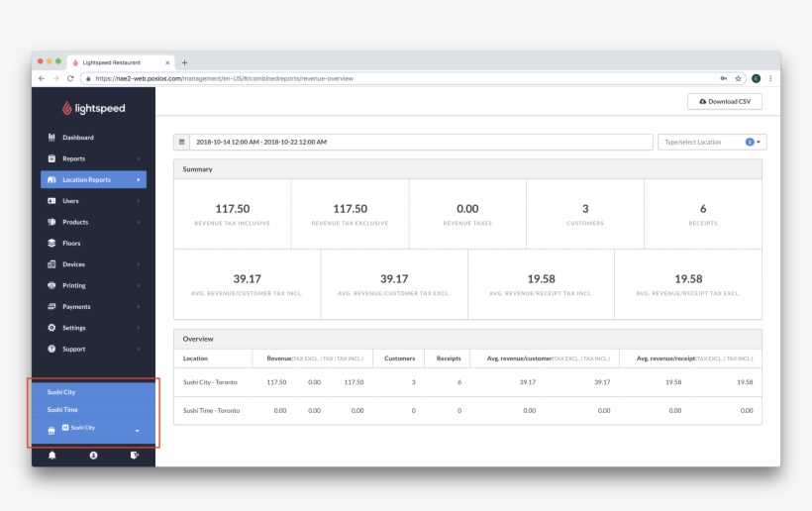Click the date range input field
The image size is (812, 511).
pos(421,142)
